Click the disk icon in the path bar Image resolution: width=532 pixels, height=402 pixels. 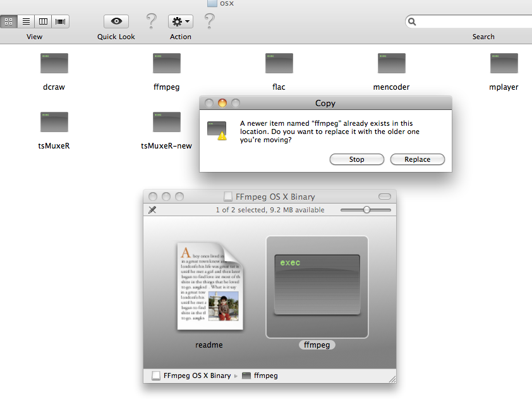(155, 375)
